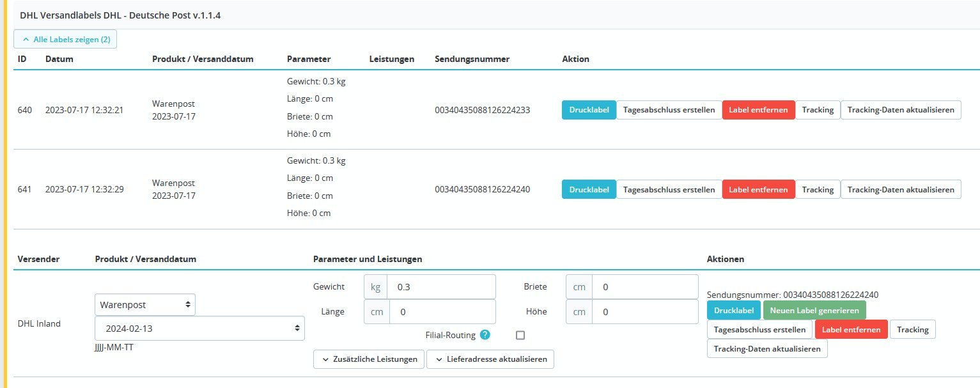This screenshot has width=980, height=388.
Task: Click Label entfernen in Aktionen section
Action: [852, 329]
